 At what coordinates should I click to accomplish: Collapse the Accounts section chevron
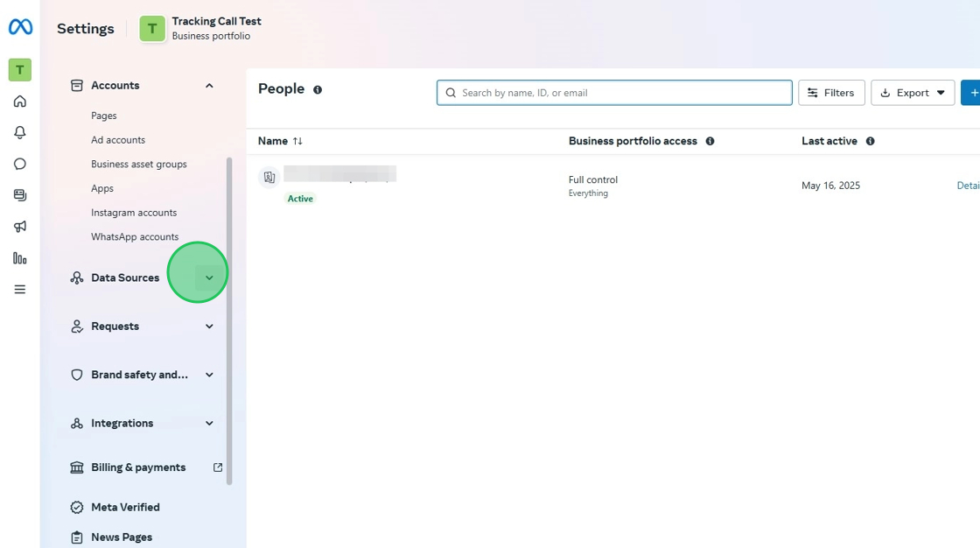(209, 86)
